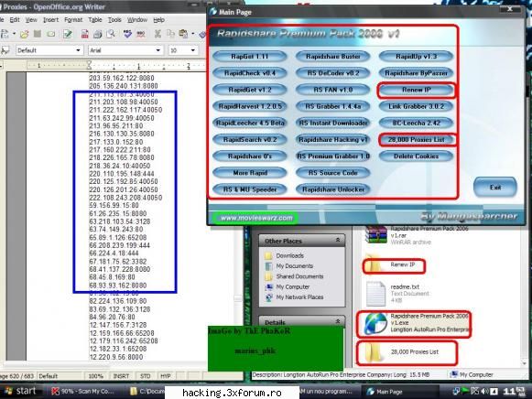Open the Window menu in Writer
The width and height of the screenshot is (532, 399).
(137, 20)
